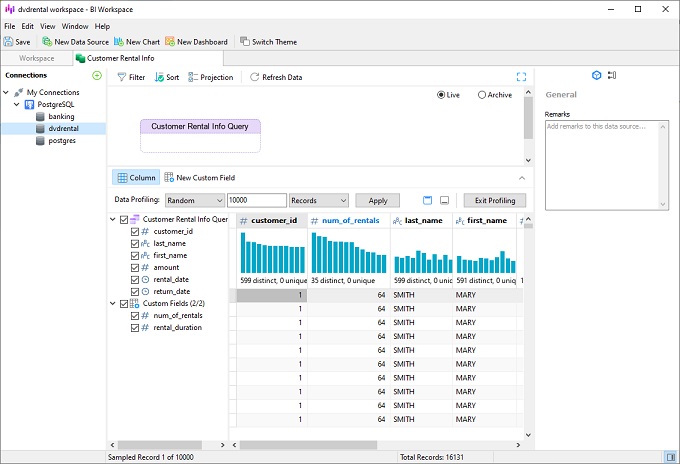Screen dimensions: 680x464
Task: Click Refresh Data icon
Action: [254, 77]
